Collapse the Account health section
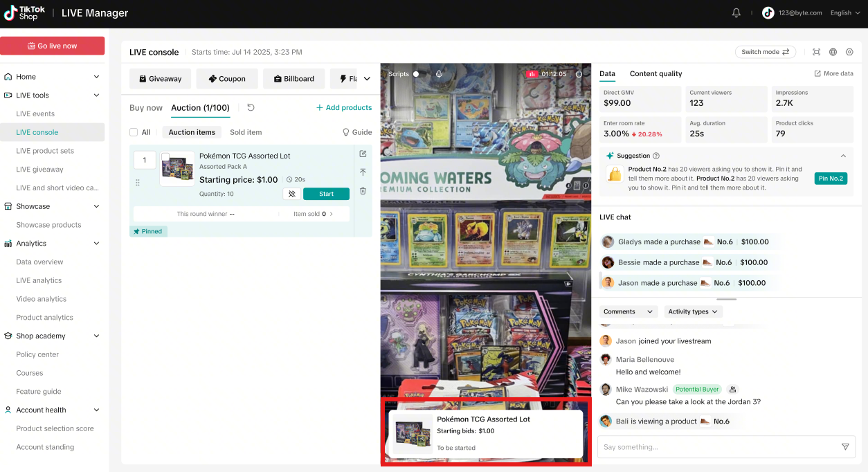The height and width of the screenshot is (472, 868). click(96, 410)
